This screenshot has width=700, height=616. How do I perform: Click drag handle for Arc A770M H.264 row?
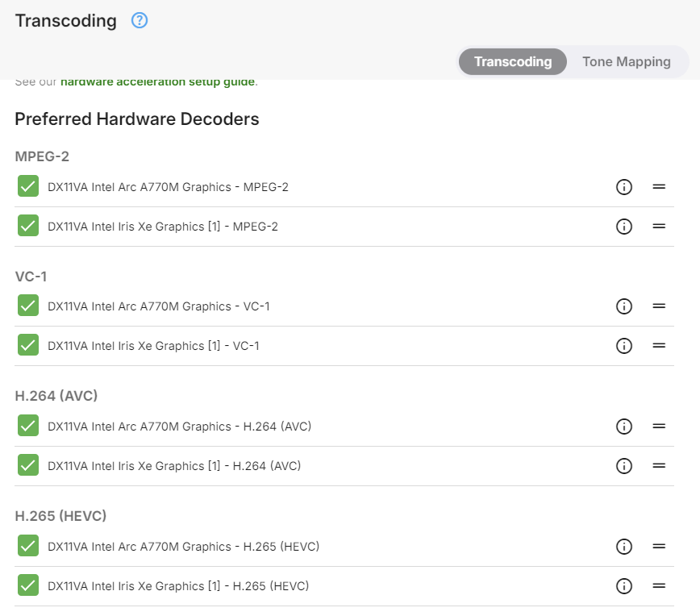click(x=659, y=427)
